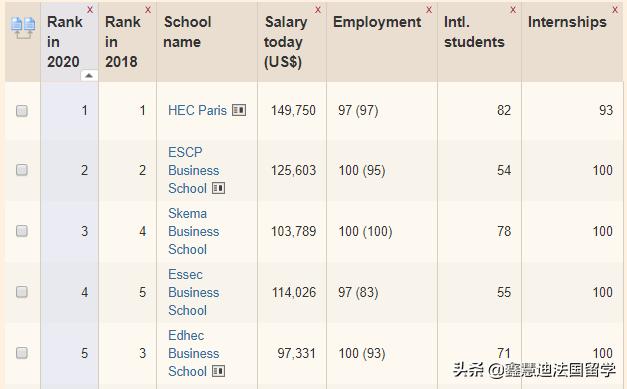Open profile icon beside Edhec Business School
The width and height of the screenshot is (627, 389).
[218, 371]
